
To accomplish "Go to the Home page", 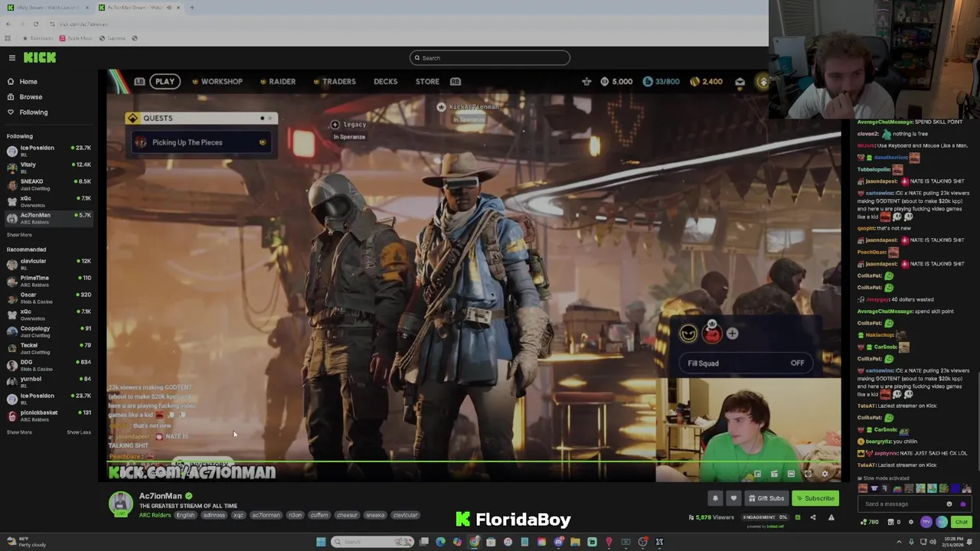I will click(28, 81).
